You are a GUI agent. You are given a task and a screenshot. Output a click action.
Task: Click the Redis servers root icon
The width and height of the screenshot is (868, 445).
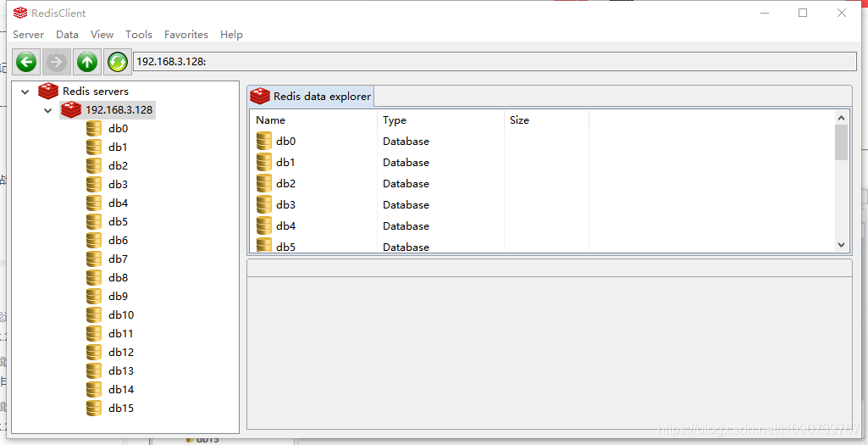[48, 91]
